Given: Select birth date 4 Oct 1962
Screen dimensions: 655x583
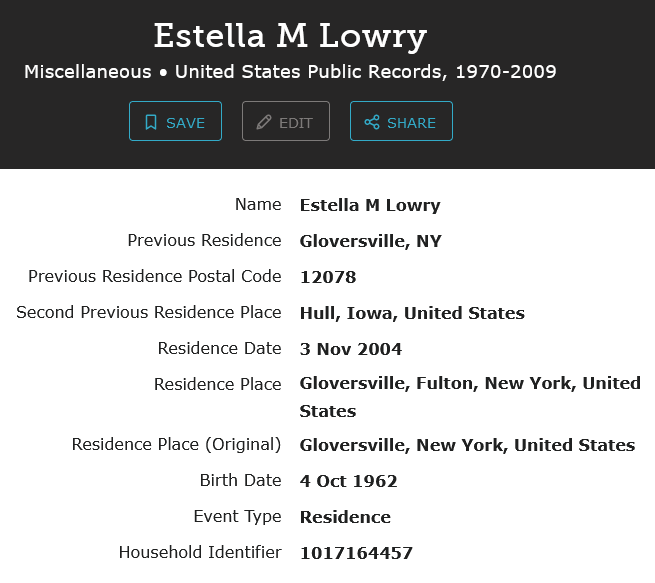Looking at the screenshot, I should click(x=348, y=481).
